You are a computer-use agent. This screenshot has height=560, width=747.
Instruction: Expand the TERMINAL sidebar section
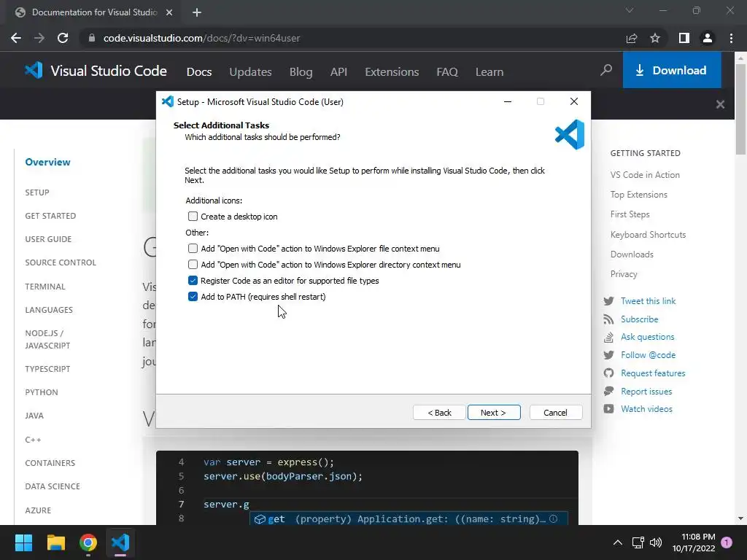tap(45, 287)
